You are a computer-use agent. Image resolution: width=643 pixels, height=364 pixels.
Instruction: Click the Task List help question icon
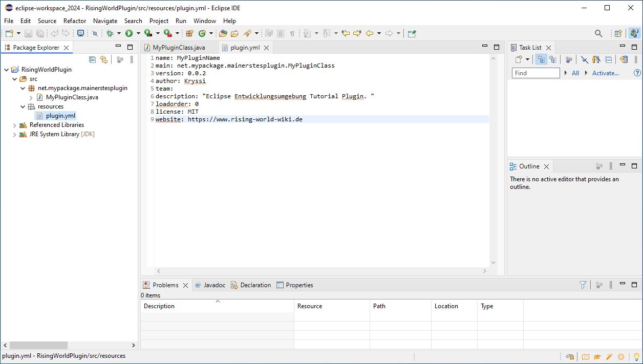(637, 73)
